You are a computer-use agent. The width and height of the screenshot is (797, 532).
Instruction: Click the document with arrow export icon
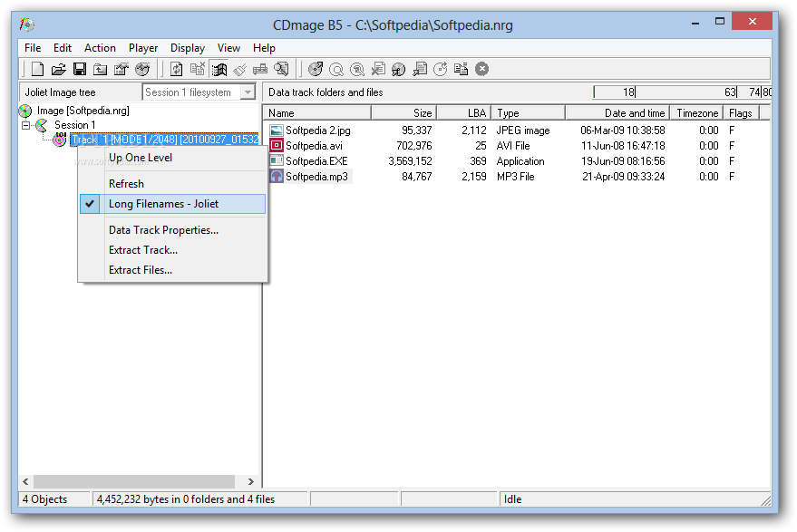click(419, 69)
